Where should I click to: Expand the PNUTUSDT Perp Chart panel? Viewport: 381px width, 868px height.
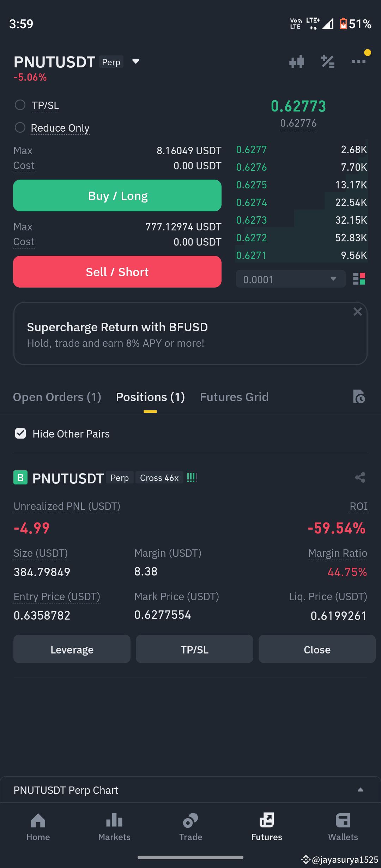coord(190,790)
